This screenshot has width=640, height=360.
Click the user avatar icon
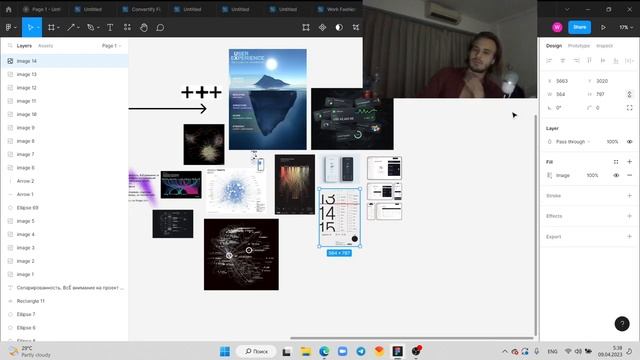click(557, 27)
